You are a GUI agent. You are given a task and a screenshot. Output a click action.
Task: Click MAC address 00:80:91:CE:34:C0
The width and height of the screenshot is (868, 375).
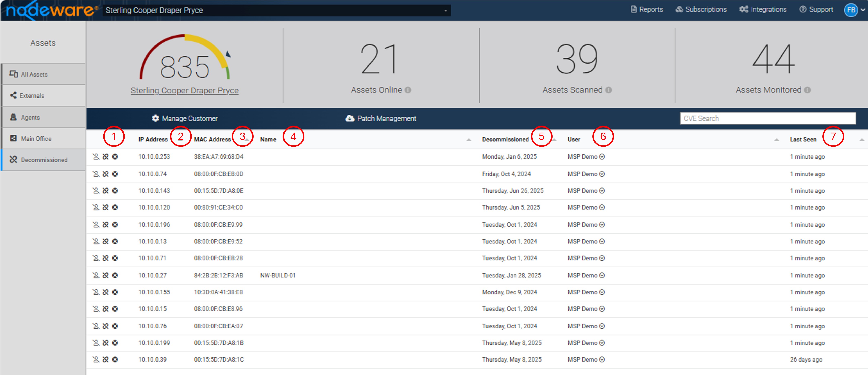(x=218, y=207)
